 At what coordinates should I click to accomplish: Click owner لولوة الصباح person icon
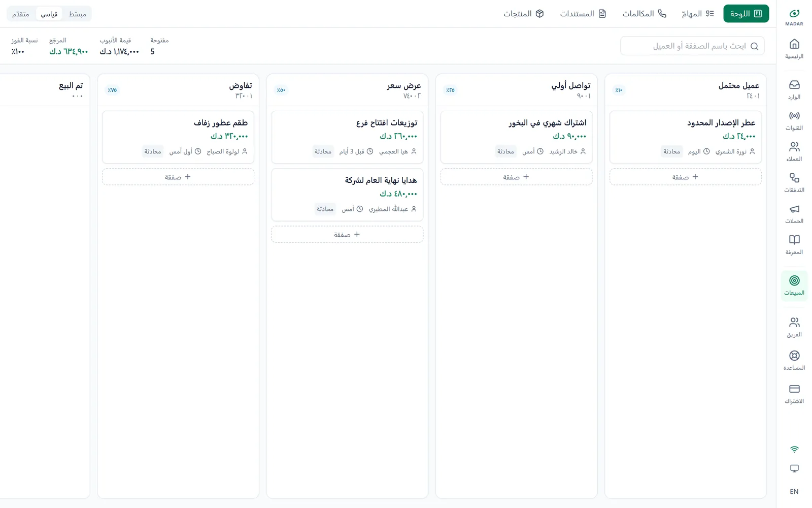pyautogui.click(x=245, y=151)
